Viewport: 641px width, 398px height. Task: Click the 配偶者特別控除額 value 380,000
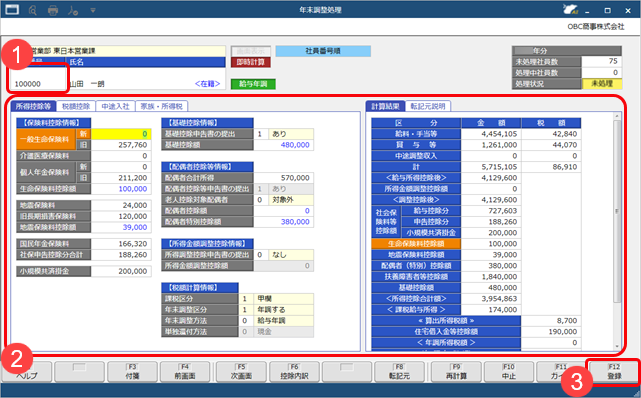[284, 221]
